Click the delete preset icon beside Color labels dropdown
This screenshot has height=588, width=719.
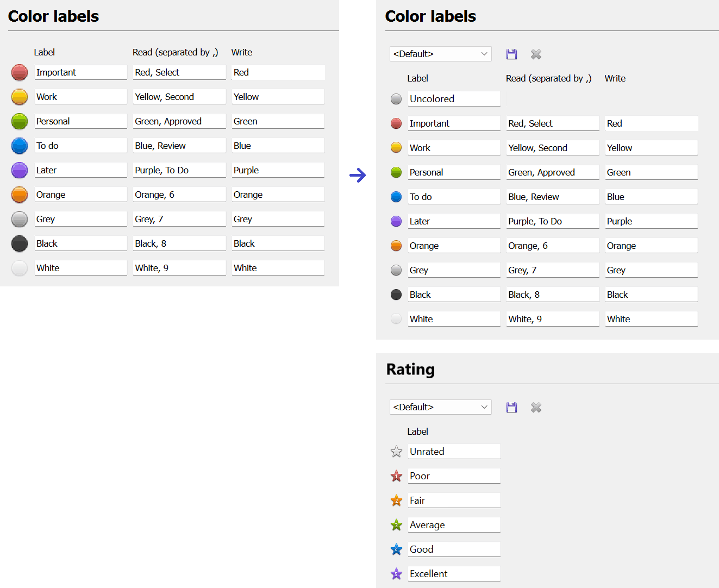pos(536,54)
